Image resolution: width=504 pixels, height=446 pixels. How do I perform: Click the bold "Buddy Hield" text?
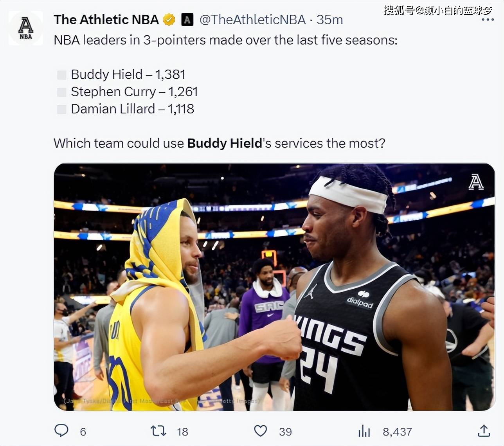tap(225, 143)
